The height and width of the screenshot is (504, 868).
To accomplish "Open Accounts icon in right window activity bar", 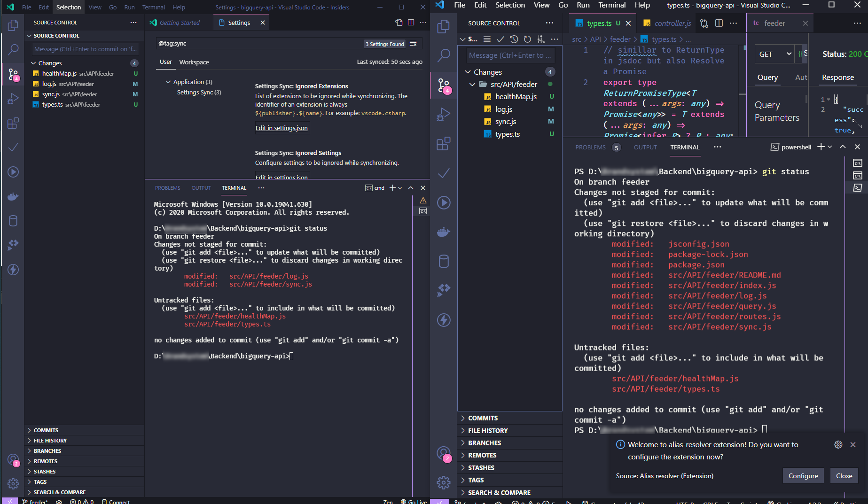I will (444, 453).
